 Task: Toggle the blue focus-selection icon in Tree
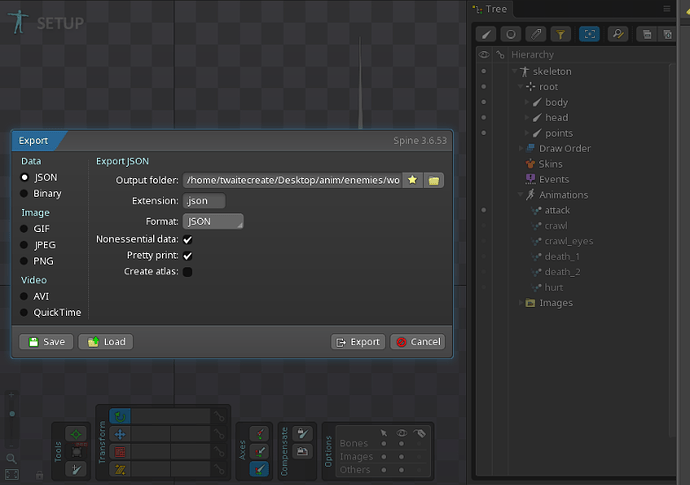[590, 34]
